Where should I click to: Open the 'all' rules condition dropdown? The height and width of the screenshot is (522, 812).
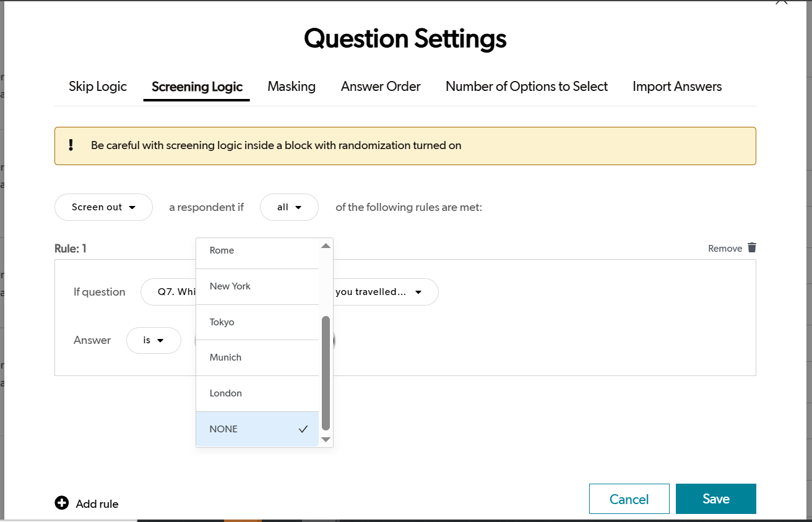289,207
